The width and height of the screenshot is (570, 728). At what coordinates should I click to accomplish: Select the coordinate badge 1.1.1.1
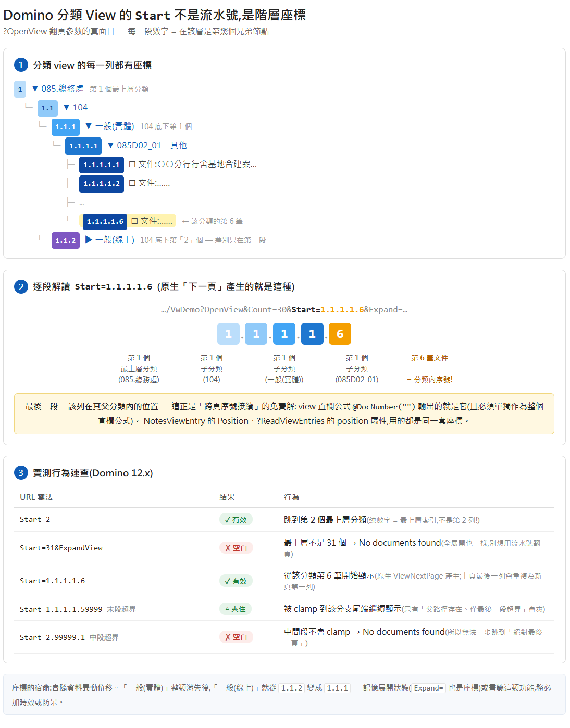point(83,146)
